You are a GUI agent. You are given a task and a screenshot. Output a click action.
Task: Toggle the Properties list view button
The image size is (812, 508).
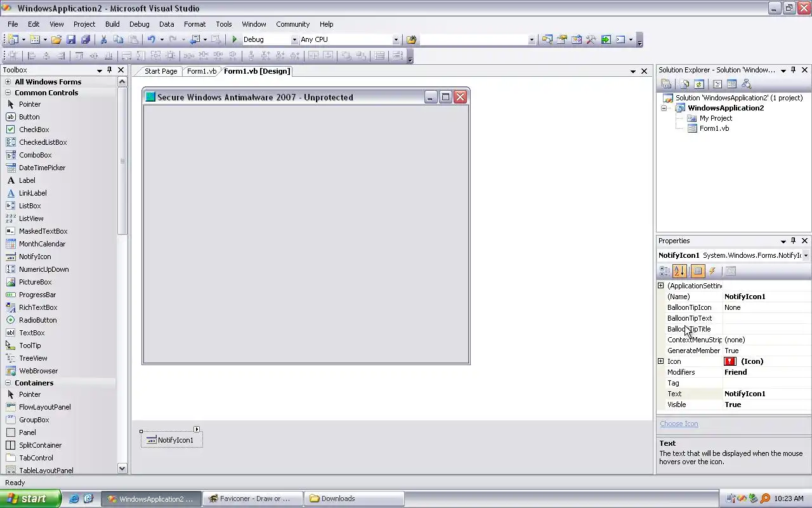pyautogui.click(x=698, y=271)
